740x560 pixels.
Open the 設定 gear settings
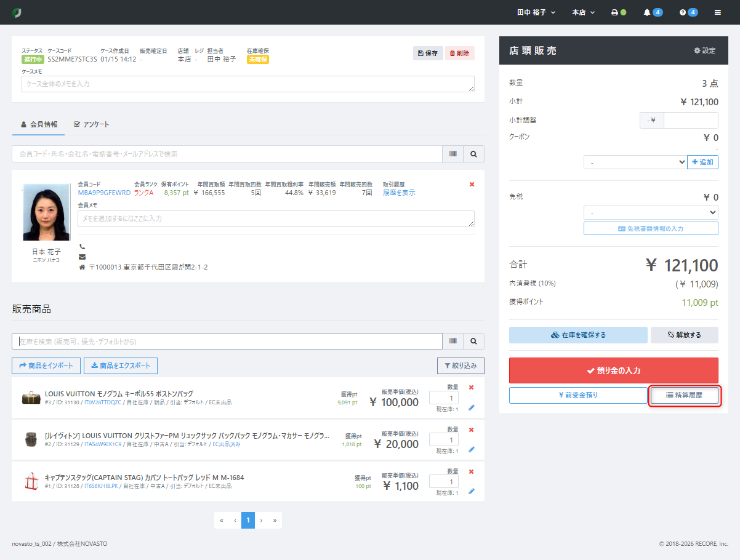point(704,50)
